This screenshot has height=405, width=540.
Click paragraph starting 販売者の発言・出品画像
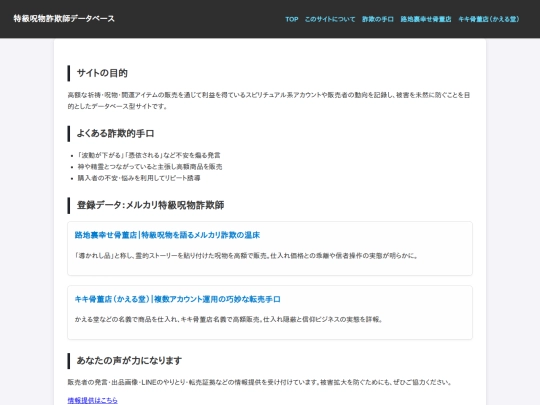click(x=259, y=382)
